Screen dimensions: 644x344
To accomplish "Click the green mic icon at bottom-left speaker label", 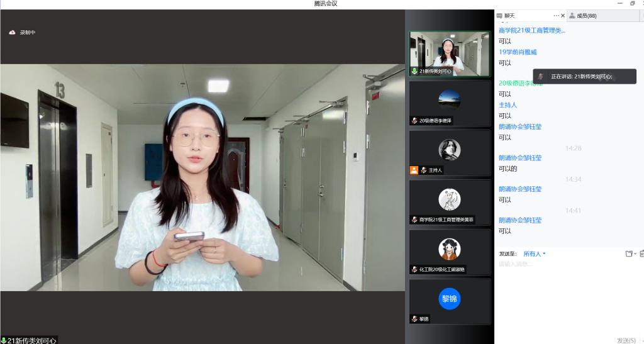I will tap(4, 340).
